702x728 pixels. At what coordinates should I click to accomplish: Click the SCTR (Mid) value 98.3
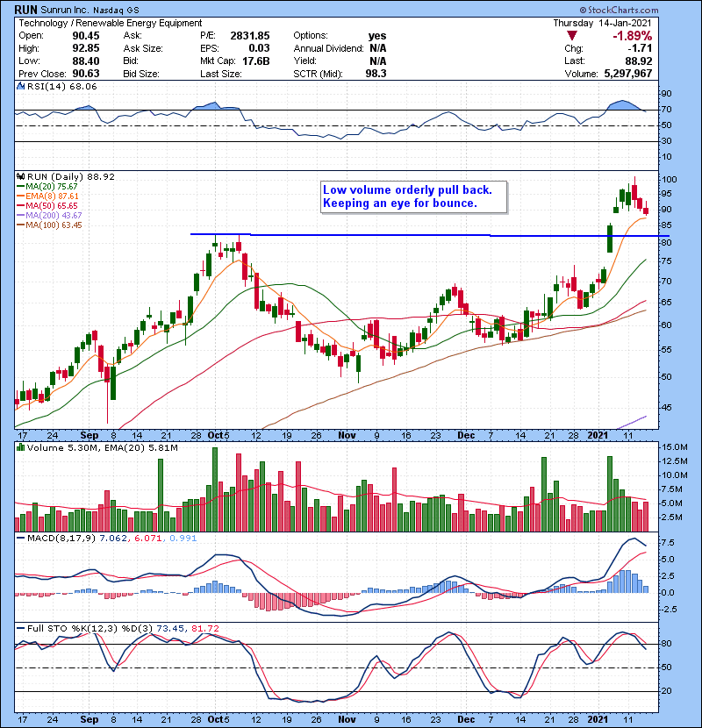coord(376,74)
